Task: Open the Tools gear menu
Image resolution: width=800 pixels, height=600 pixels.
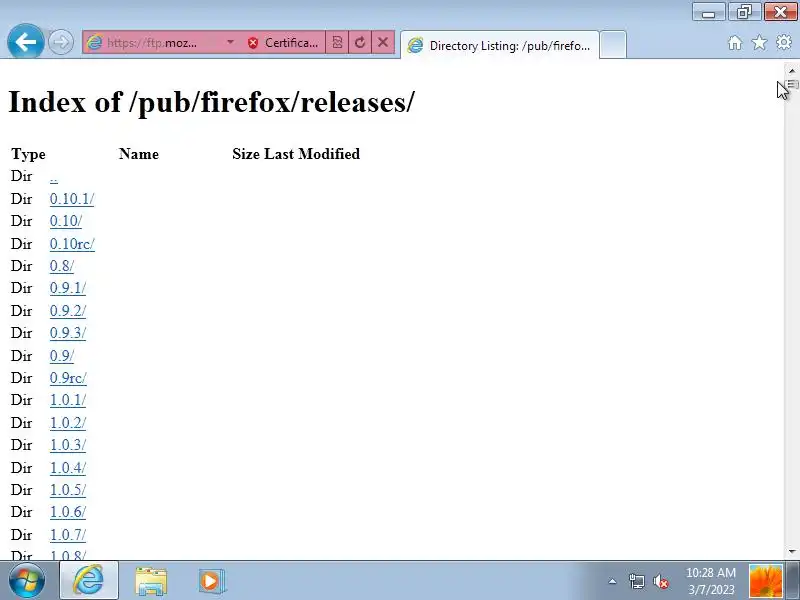Action: click(784, 42)
